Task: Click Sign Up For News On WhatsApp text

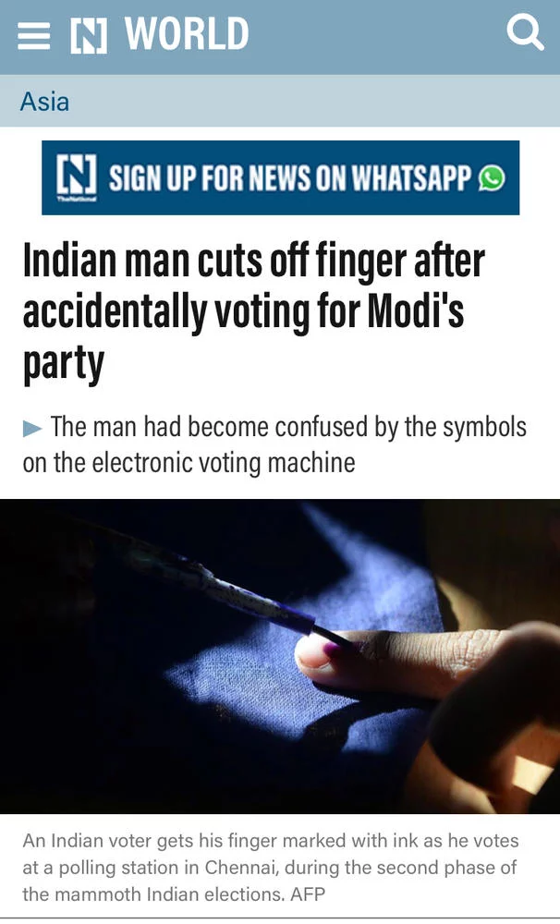Action: click(290, 178)
